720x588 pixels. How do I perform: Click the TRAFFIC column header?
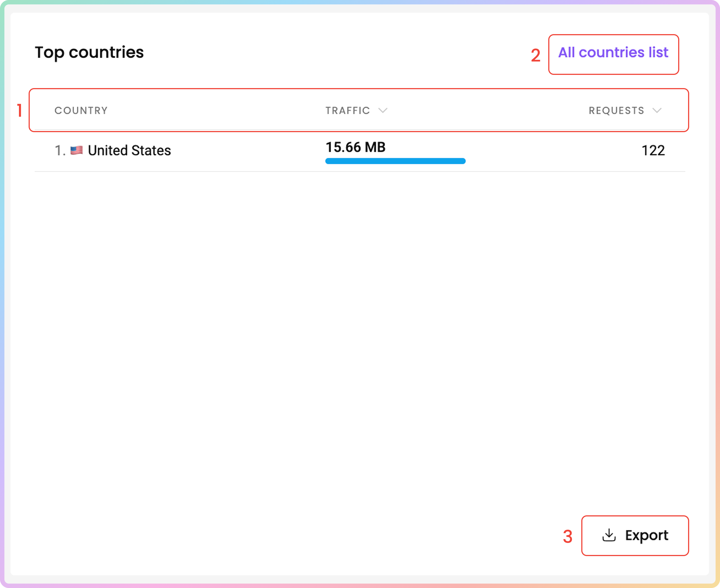click(347, 110)
